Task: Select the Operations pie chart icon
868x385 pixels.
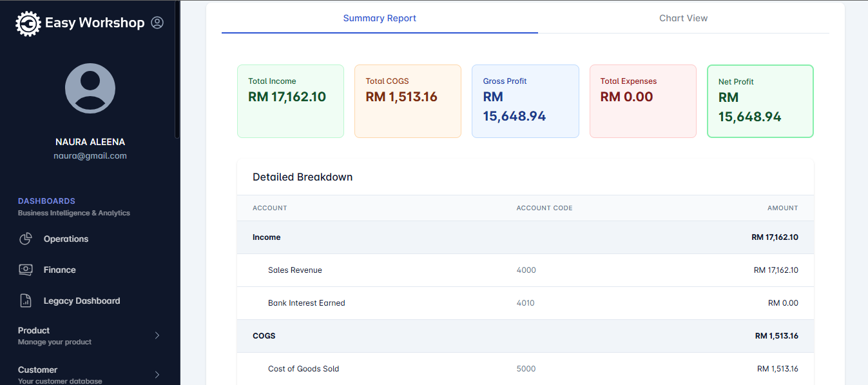Action: pos(26,239)
